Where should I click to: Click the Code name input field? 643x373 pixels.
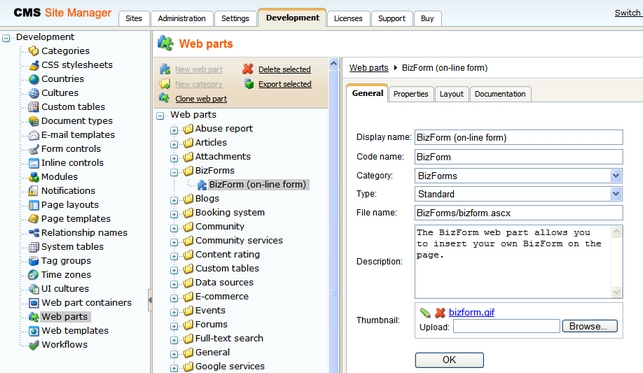(519, 157)
